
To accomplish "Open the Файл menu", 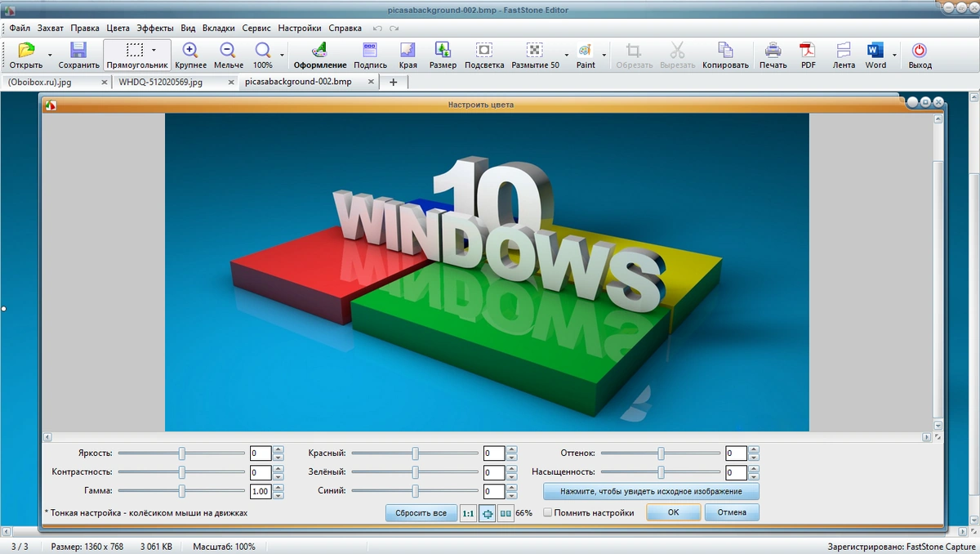I will [x=20, y=28].
